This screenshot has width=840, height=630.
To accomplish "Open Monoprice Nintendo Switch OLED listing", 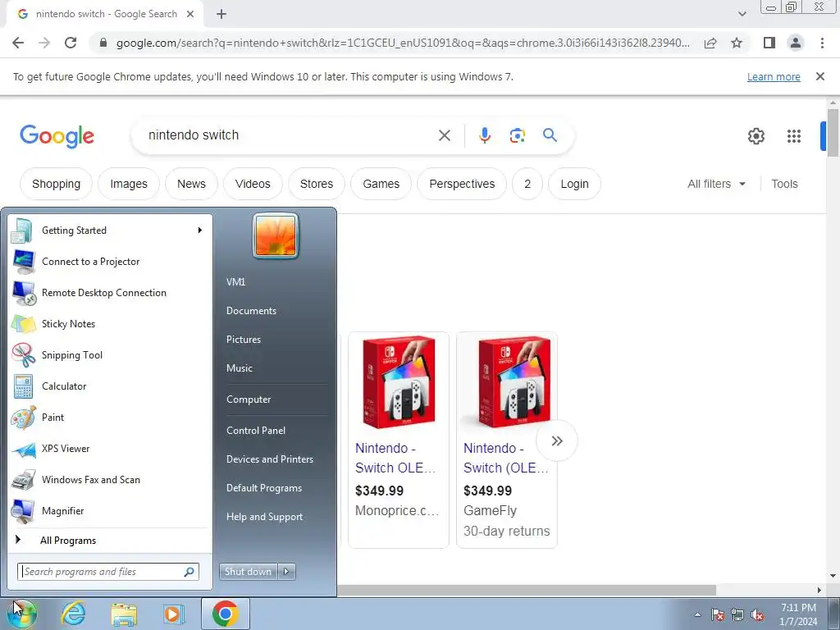I will coord(398,440).
